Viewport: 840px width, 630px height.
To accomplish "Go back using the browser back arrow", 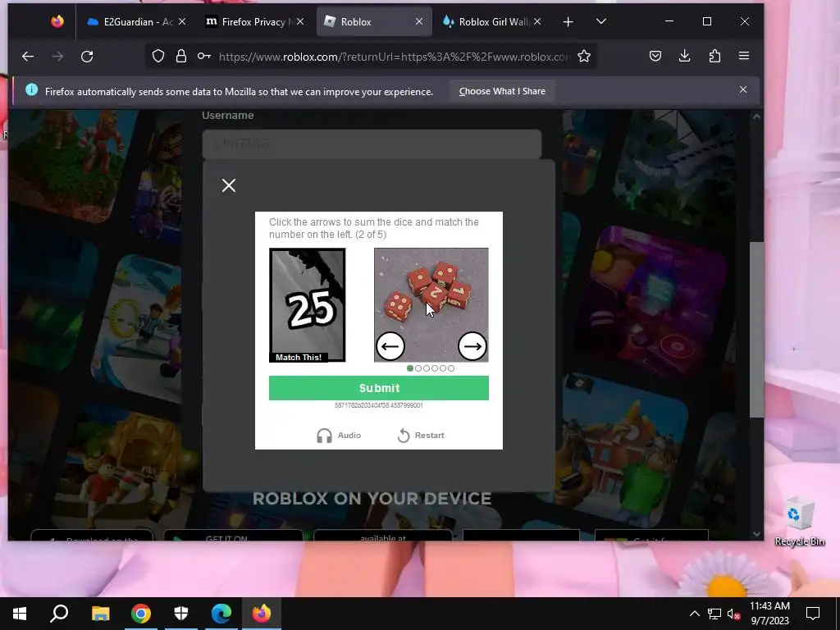I will tap(28, 57).
